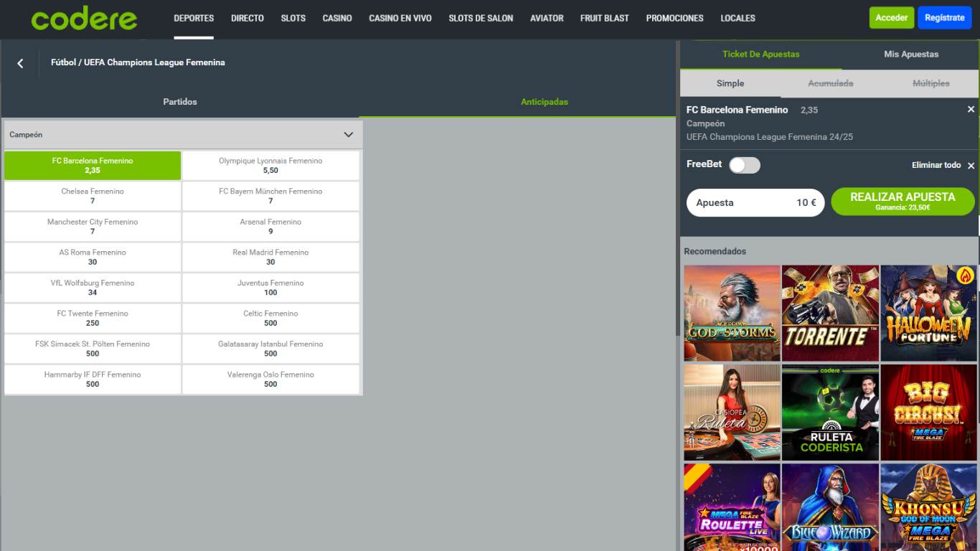Open Ruleta Coderista game
Image resolution: width=980 pixels, height=551 pixels.
click(830, 412)
